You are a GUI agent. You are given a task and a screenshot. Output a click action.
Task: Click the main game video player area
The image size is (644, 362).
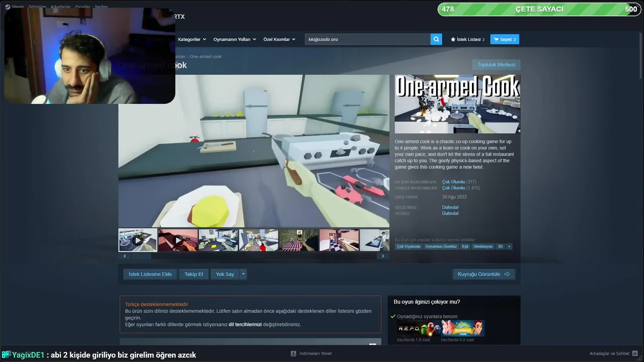[x=254, y=151]
